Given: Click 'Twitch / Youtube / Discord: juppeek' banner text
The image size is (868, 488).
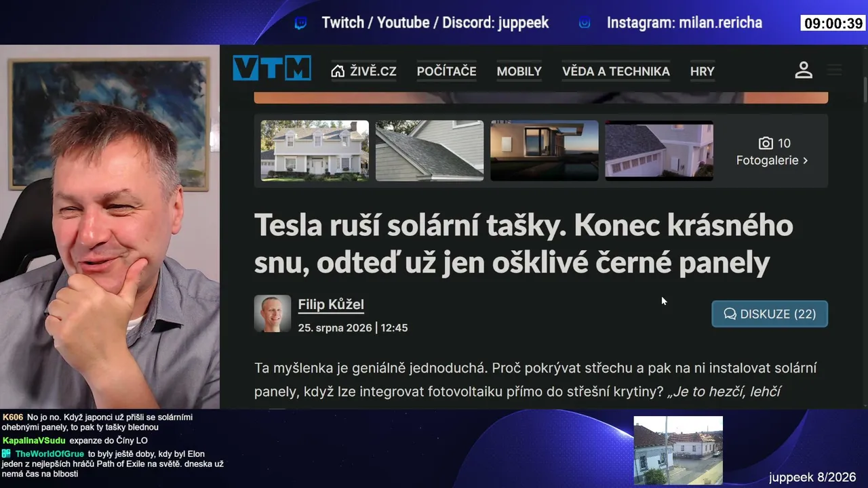Looking at the screenshot, I should tap(435, 23).
